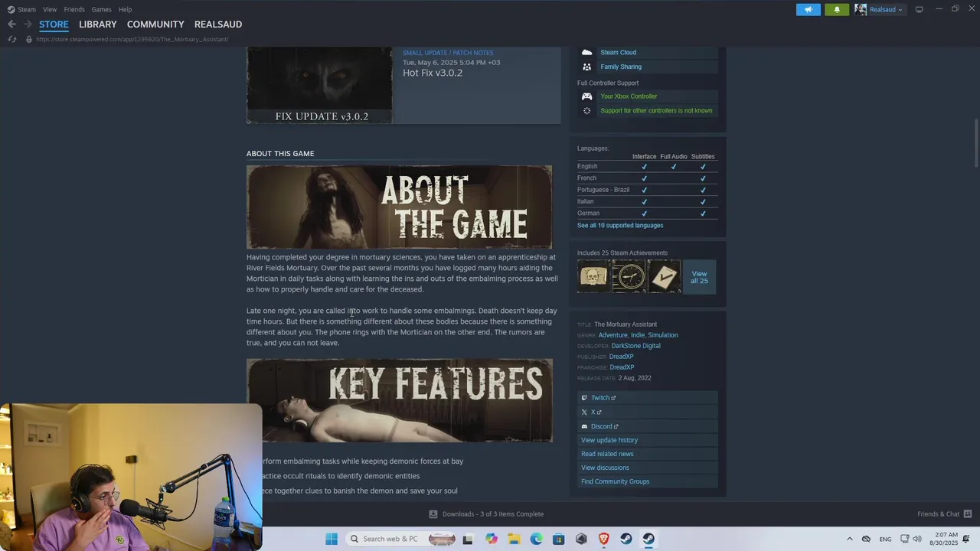Open Microsoft Store from the taskbar

pos(559,539)
